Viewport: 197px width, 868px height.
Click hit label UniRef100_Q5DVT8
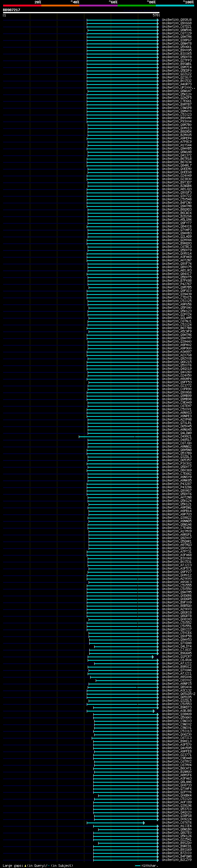[x=176, y=57]
